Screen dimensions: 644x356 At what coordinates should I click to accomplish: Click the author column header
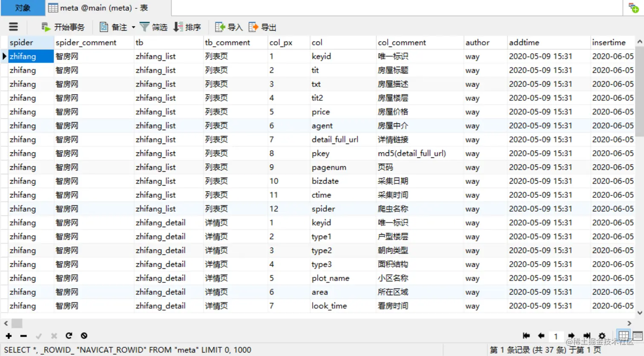[x=485, y=43]
